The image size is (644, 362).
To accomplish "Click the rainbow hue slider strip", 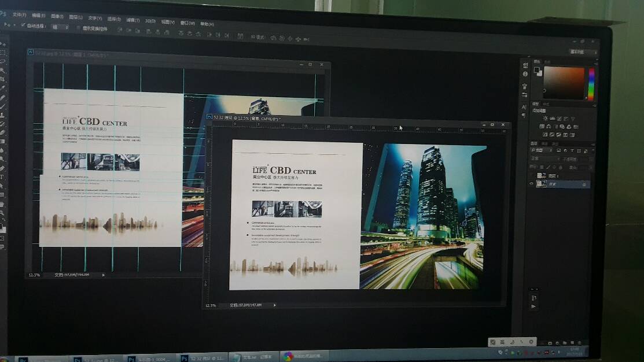I will [591, 84].
